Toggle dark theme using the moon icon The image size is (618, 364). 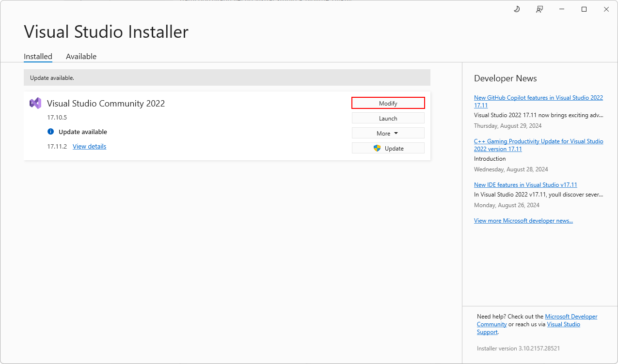[516, 9]
